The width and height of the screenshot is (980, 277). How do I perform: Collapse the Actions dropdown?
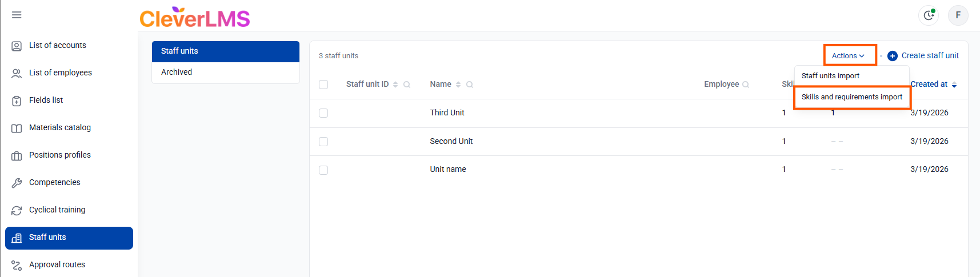coord(849,56)
